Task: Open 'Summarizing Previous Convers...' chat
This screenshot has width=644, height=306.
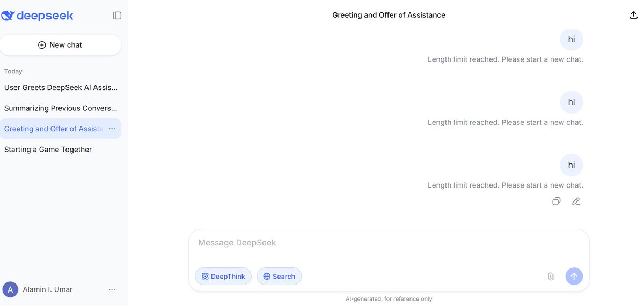Action: (x=61, y=108)
